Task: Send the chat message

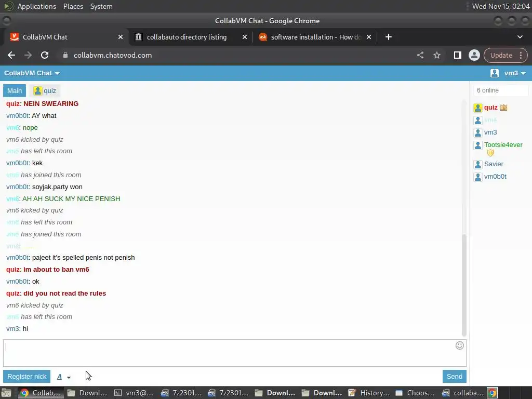Action: tap(454, 376)
